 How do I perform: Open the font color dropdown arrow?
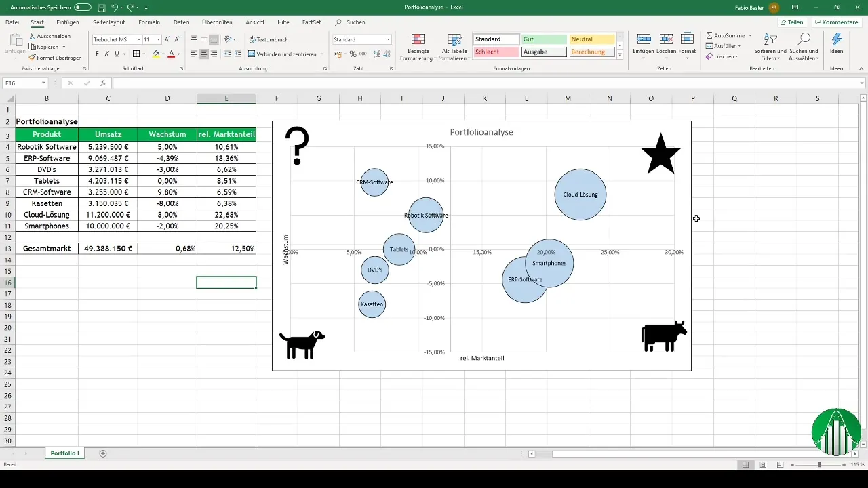[179, 54]
